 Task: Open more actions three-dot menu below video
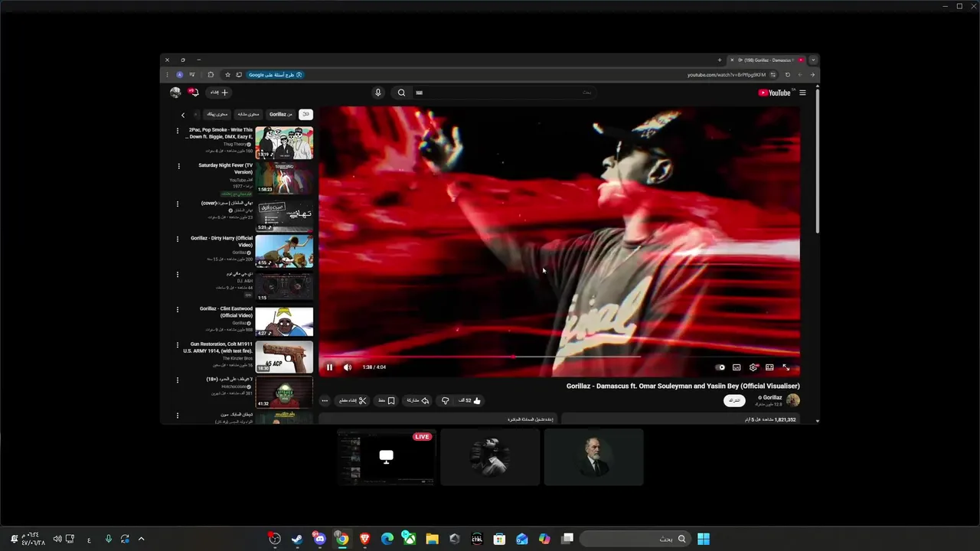325,400
